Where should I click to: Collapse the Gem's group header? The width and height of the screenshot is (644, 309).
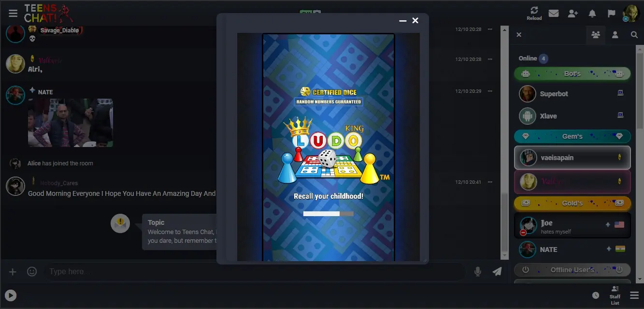(x=572, y=136)
